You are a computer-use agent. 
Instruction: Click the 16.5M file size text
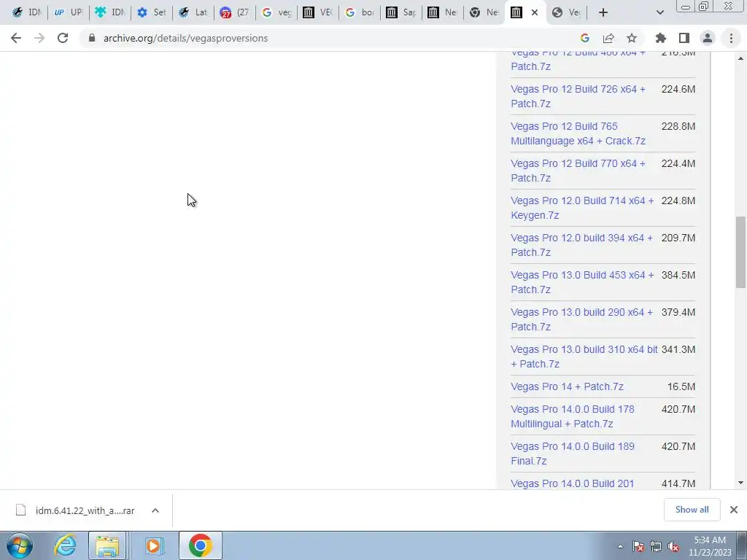[681, 386]
